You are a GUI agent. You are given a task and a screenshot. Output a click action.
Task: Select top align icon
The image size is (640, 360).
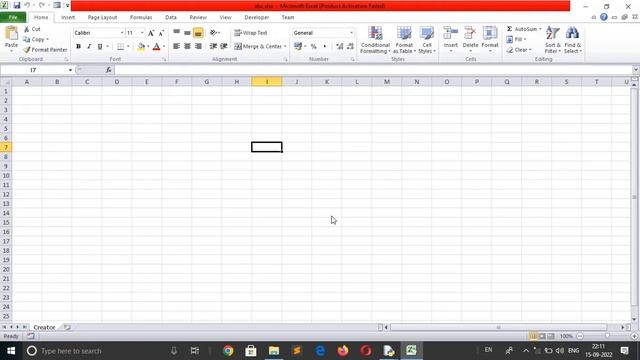176,33
